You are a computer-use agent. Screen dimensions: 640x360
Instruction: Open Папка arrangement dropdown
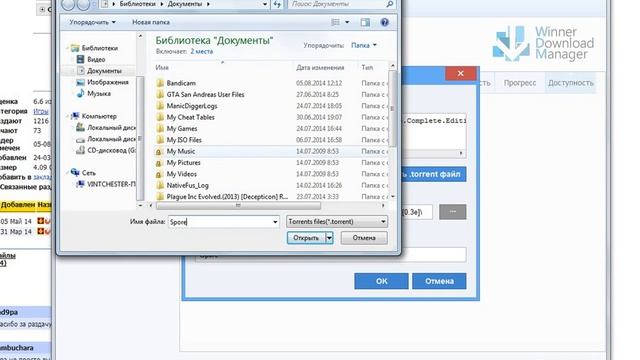[x=364, y=45]
